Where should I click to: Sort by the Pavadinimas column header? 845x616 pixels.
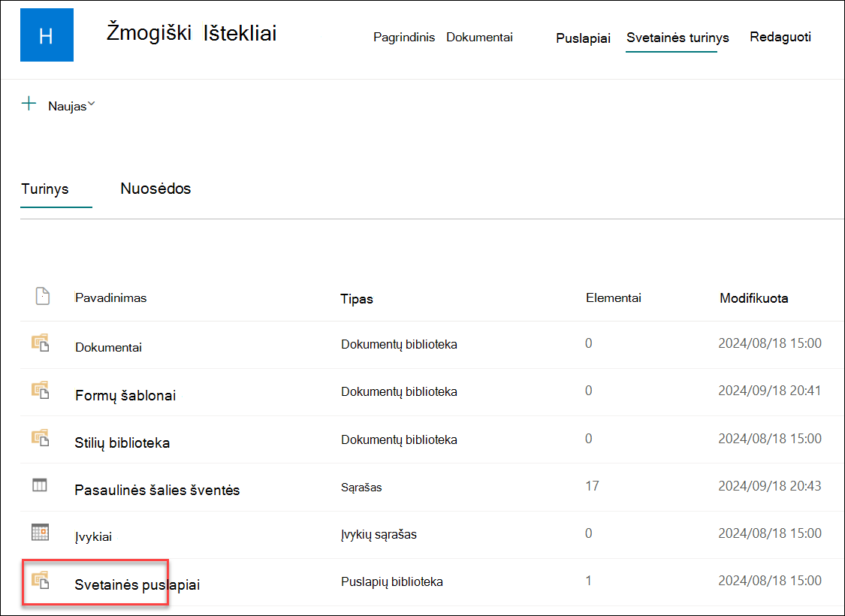point(111,298)
